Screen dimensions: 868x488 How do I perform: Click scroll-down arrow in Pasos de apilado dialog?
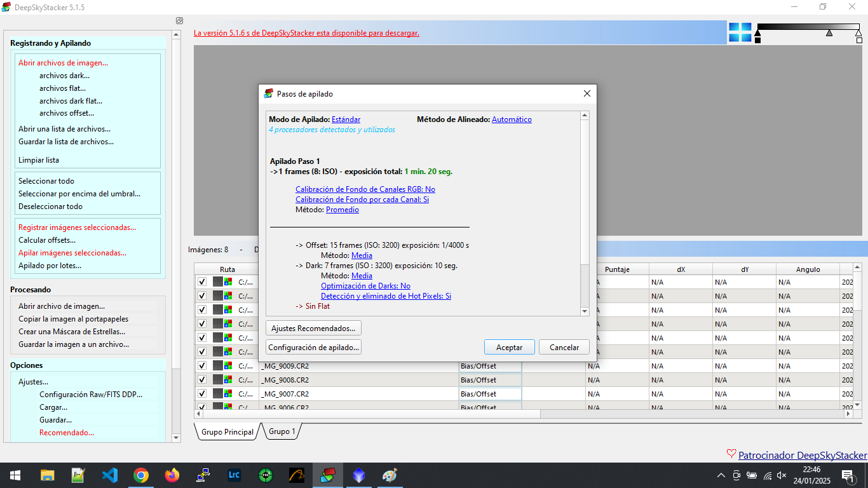[585, 311]
